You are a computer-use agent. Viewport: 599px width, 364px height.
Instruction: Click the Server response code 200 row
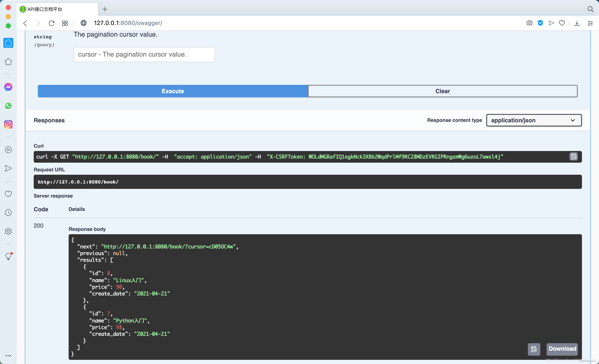pyautogui.click(x=39, y=225)
